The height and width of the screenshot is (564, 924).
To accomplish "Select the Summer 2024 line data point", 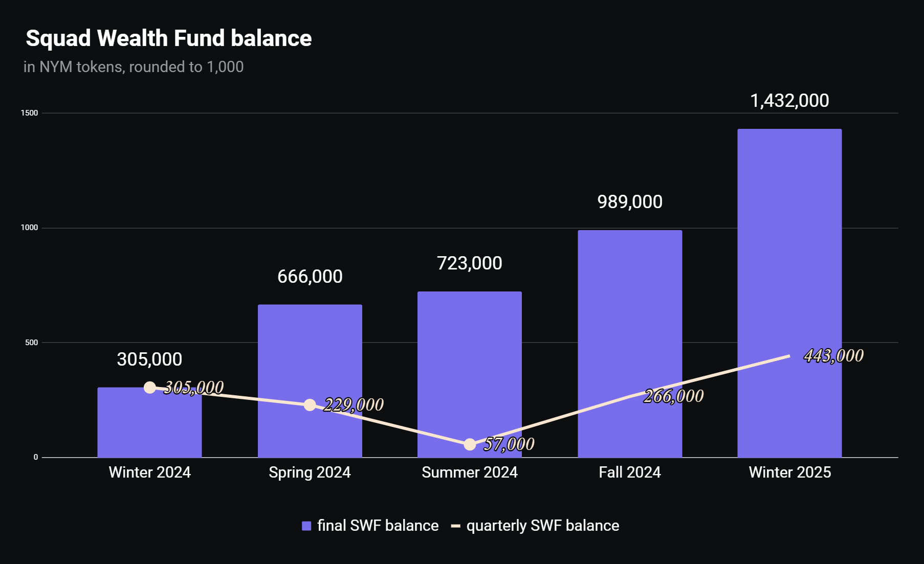I will [470, 444].
